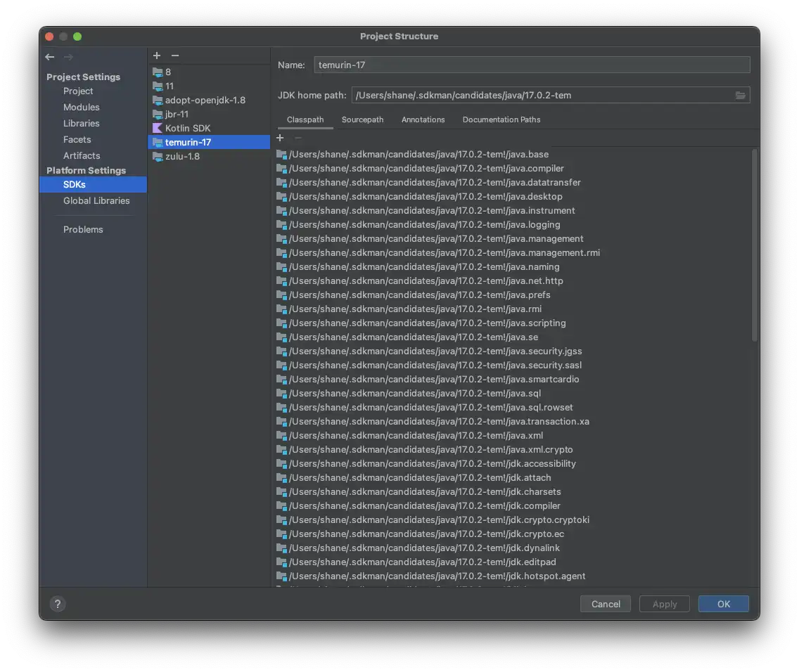The width and height of the screenshot is (799, 672).
Task: Add a new SDK with the plus icon
Action: point(157,56)
